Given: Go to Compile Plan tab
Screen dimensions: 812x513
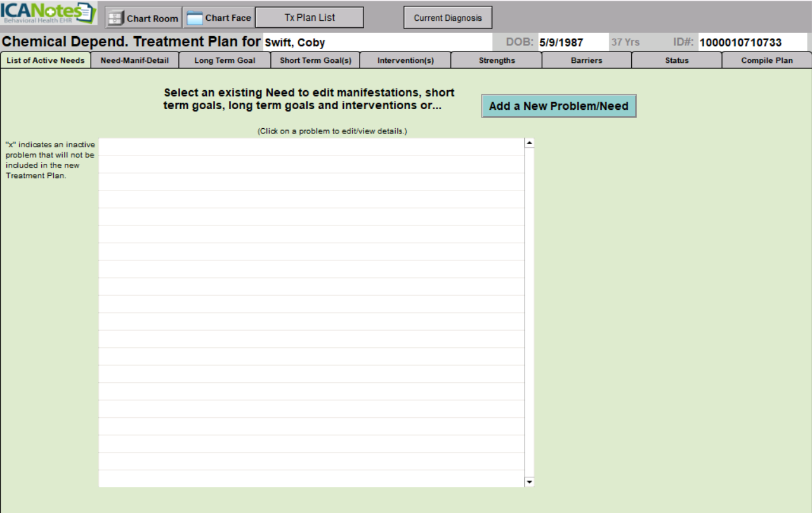Looking at the screenshot, I should (x=767, y=60).
